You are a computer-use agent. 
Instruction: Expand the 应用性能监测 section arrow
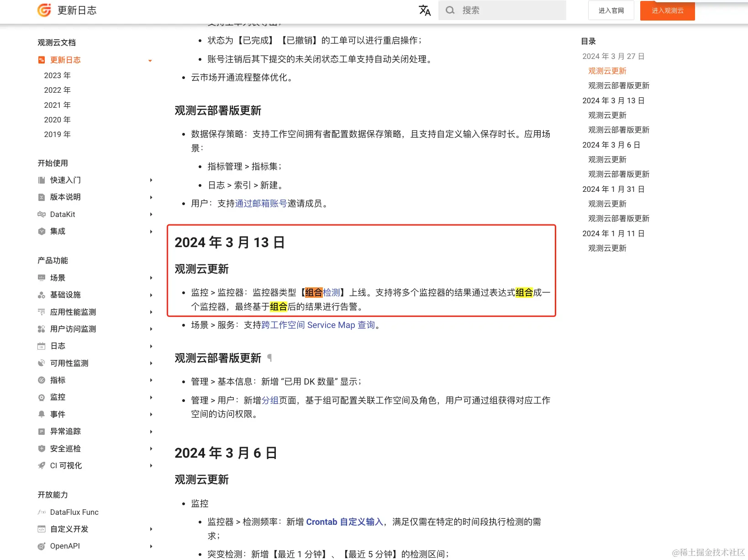click(151, 312)
